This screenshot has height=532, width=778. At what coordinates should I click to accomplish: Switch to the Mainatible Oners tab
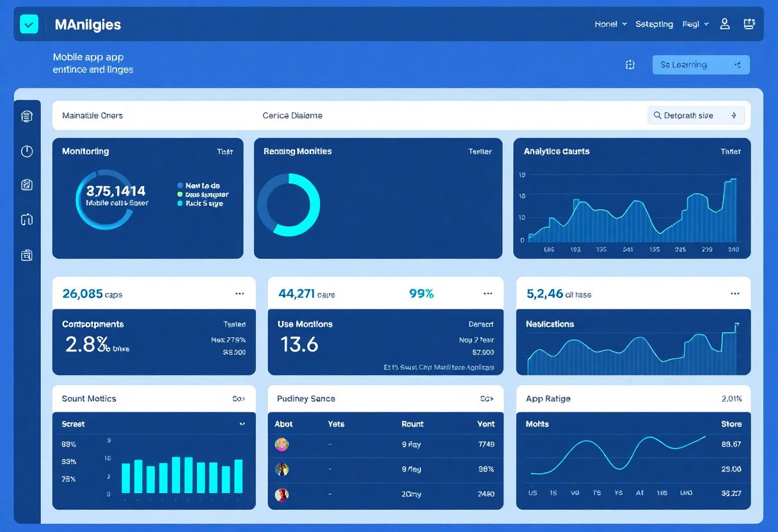click(92, 116)
